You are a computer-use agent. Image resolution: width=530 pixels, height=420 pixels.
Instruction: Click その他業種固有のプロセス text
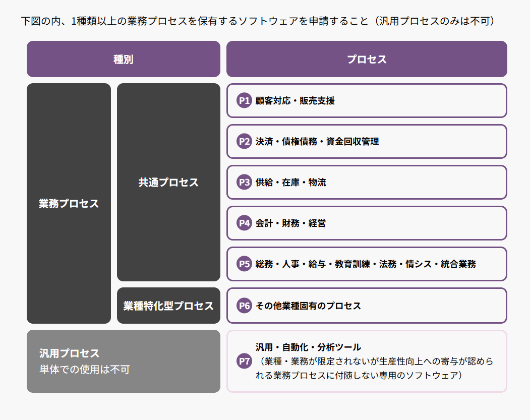pyautogui.click(x=308, y=306)
